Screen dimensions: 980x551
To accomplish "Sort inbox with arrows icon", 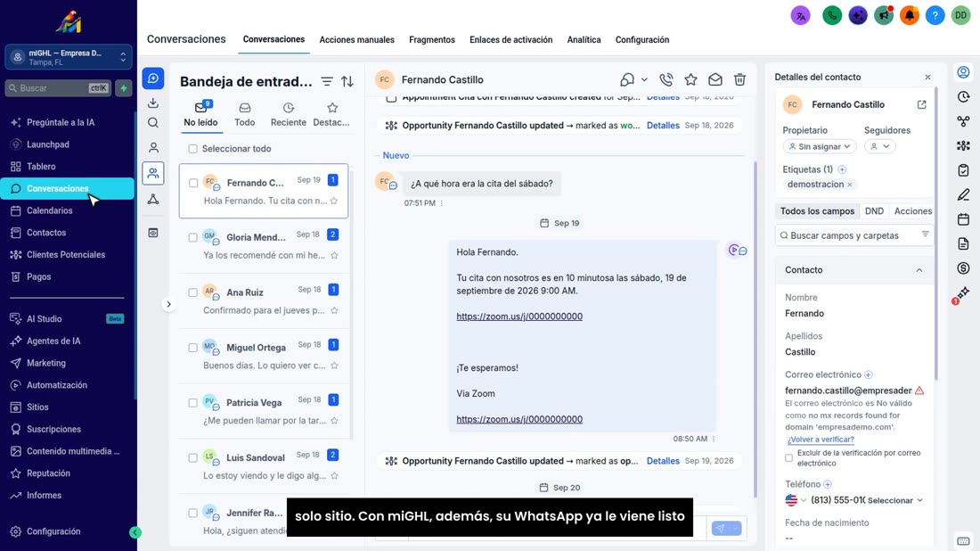I will 347,81.
